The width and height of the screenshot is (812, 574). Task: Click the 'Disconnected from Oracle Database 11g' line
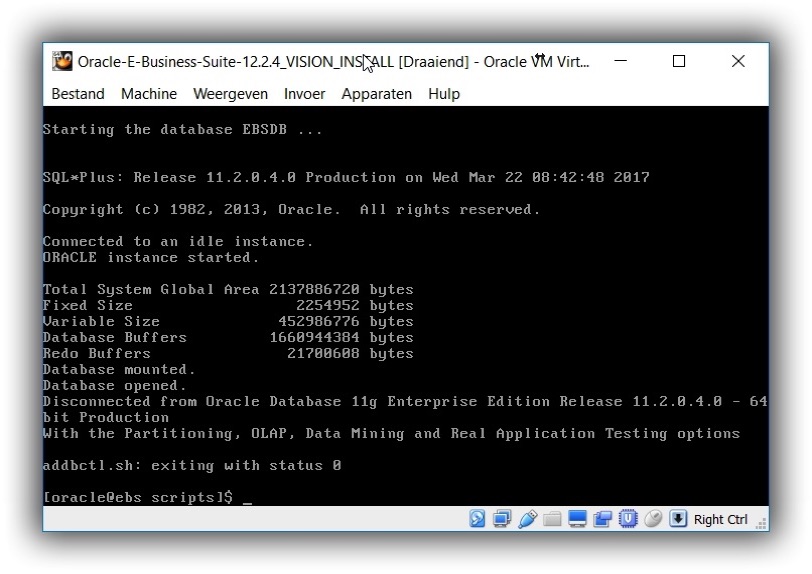coord(405,401)
